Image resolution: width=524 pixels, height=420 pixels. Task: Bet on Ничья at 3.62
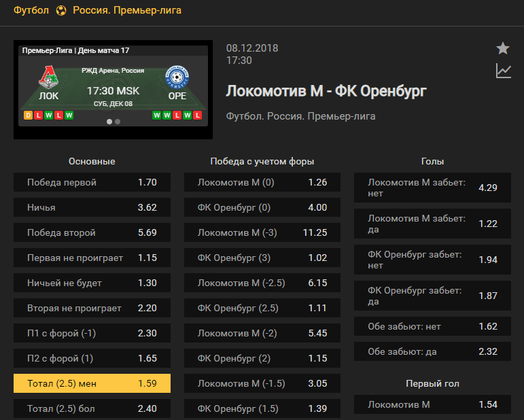[x=92, y=207]
